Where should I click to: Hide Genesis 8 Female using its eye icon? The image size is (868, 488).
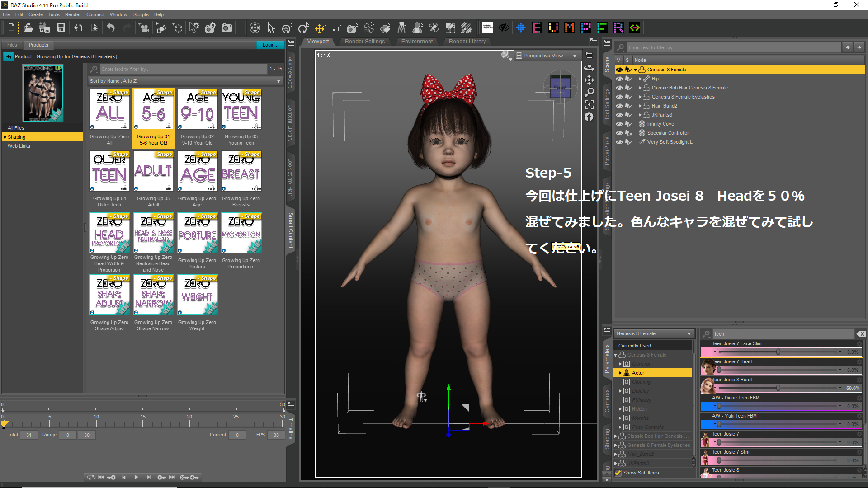pos(619,70)
